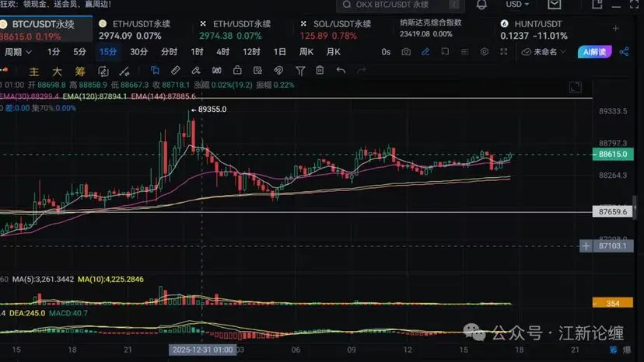Open notification bell
The height and width of the screenshot is (362, 644).
(481, 5)
